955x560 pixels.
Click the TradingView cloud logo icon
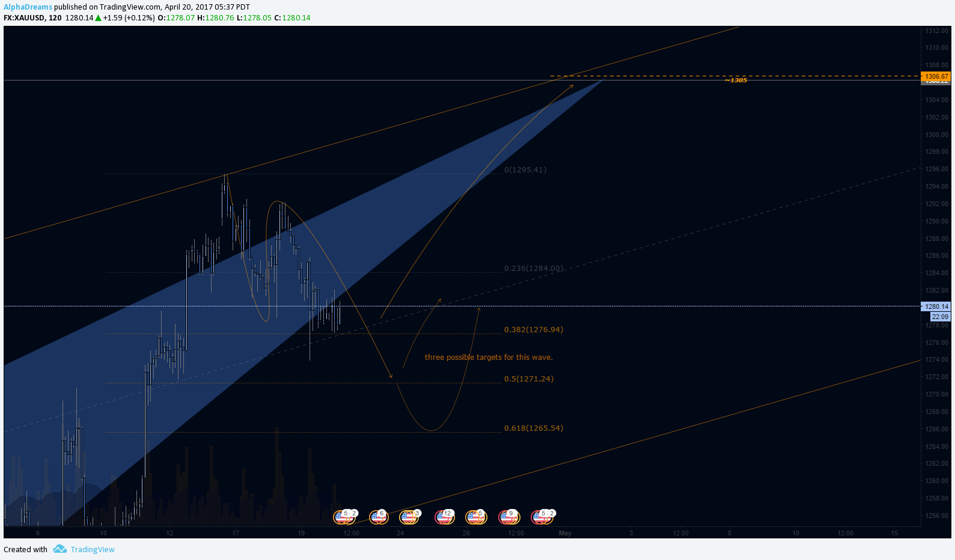point(59,549)
